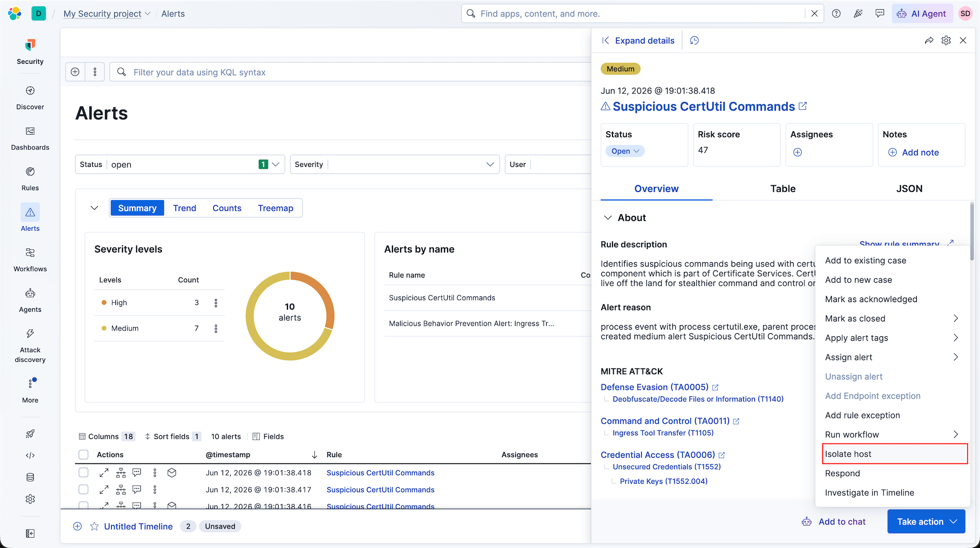
Task: Open Workflows from the side navigation
Action: tap(30, 260)
